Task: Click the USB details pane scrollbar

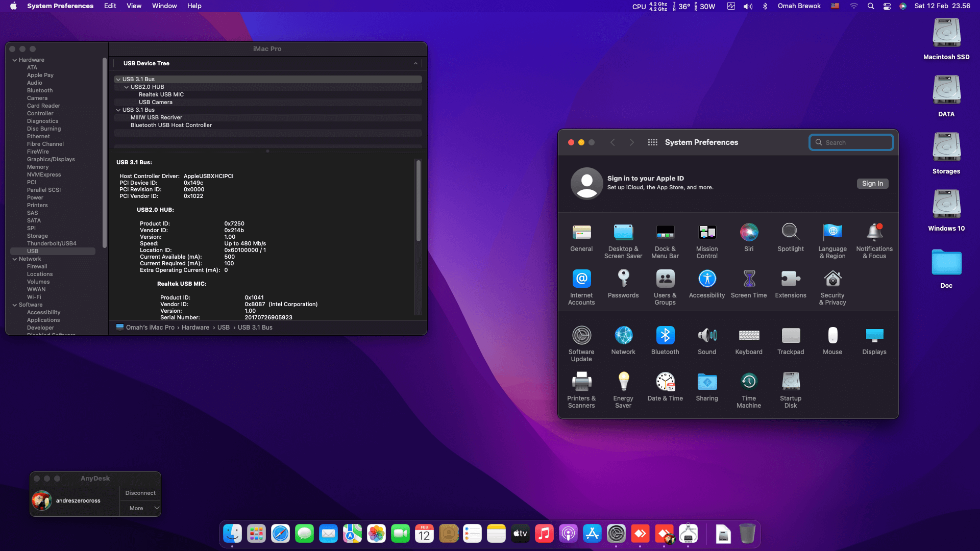Action: (418, 201)
